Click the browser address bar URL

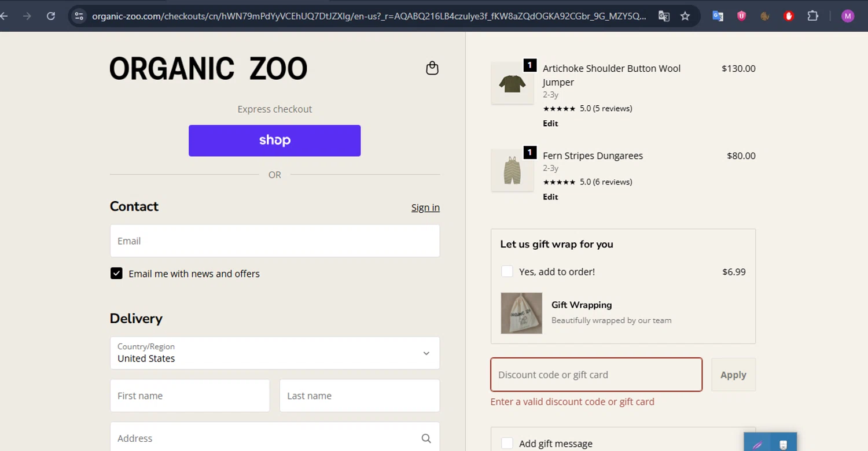coord(369,16)
